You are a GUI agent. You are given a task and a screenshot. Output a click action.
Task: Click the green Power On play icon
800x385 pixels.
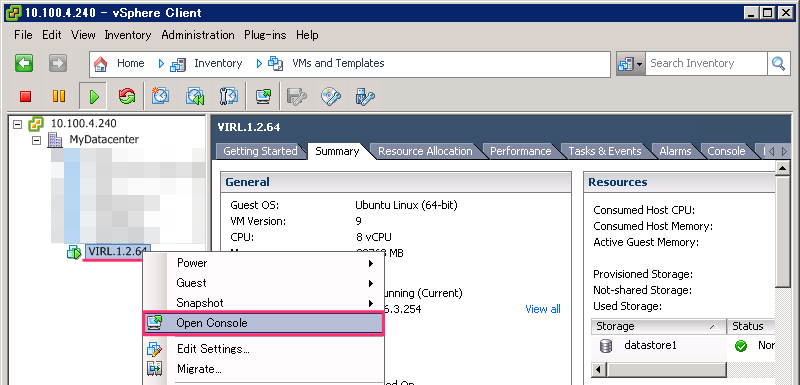[x=93, y=96]
